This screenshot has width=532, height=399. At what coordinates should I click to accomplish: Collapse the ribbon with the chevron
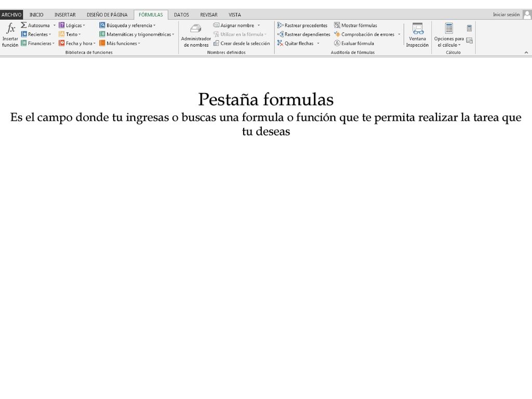526,52
